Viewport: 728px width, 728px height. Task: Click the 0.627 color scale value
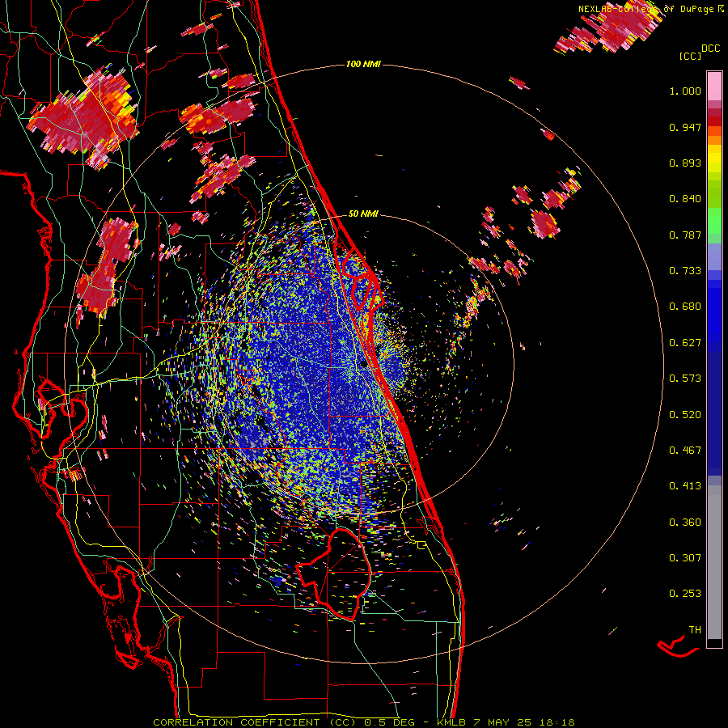(x=685, y=343)
